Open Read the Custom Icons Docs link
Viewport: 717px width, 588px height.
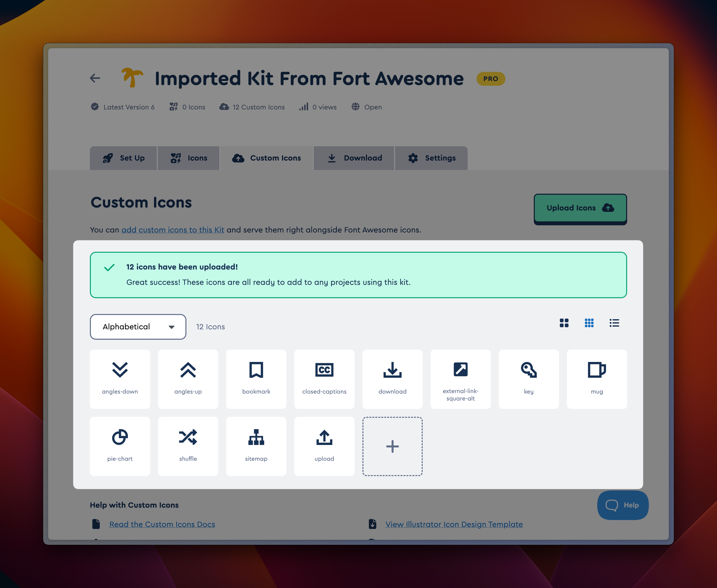pos(162,524)
